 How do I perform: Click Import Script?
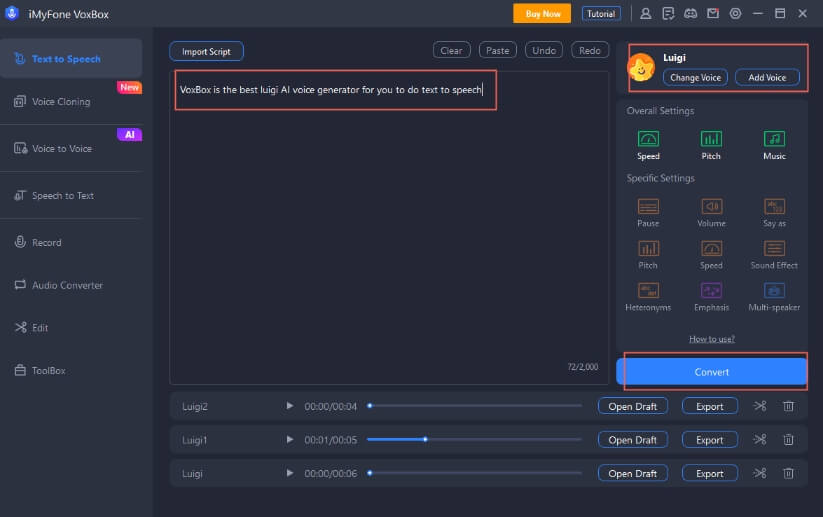coord(206,51)
